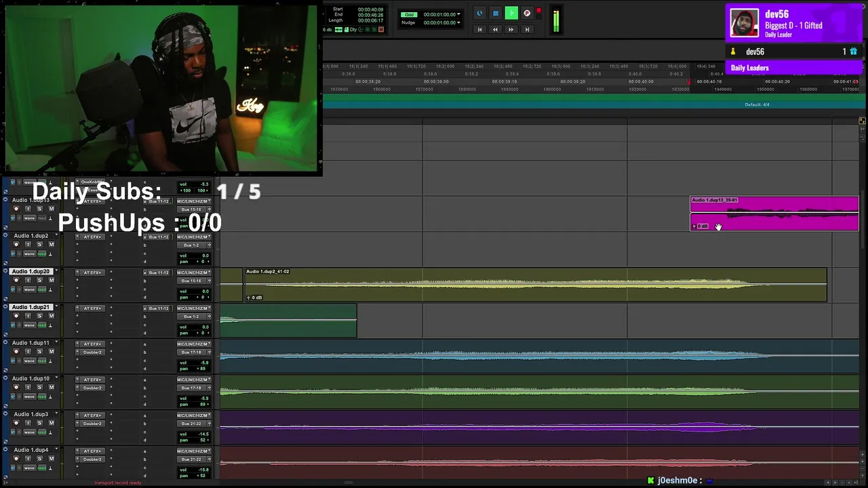Open read automation mode selector on Audio 1.dup20
This screenshot has width=868, height=488.
point(42,289)
